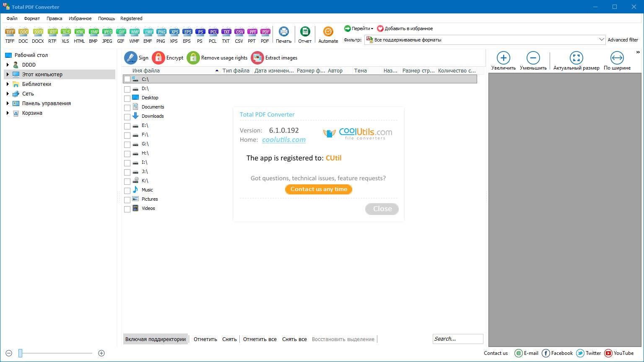Fit preview По ширине

pos(617,61)
